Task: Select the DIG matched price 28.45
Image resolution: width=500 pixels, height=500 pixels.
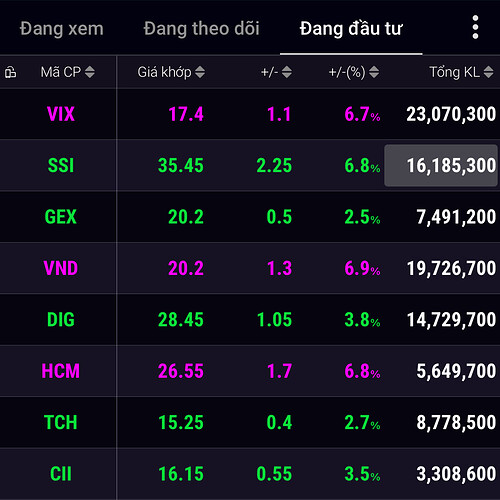Action: (x=181, y=320)
